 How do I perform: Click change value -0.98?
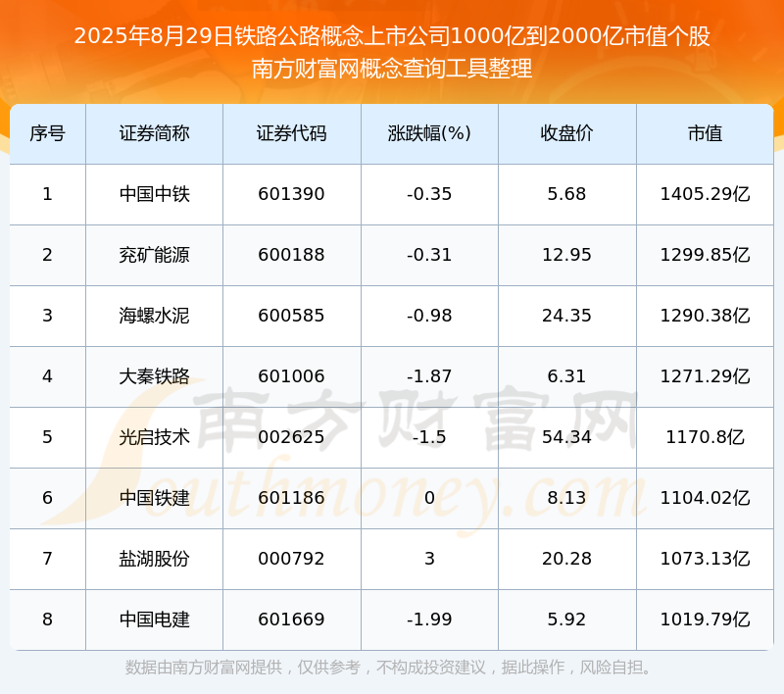point(429,316)
